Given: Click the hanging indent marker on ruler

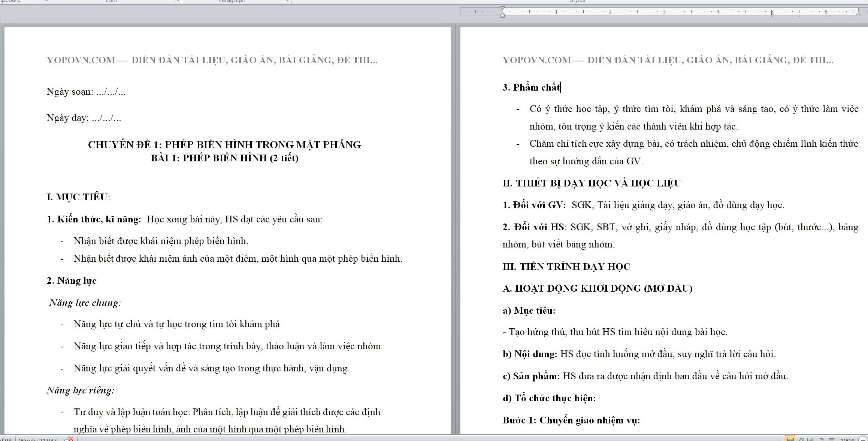Looking at the screenshot, I should [502, 13].
